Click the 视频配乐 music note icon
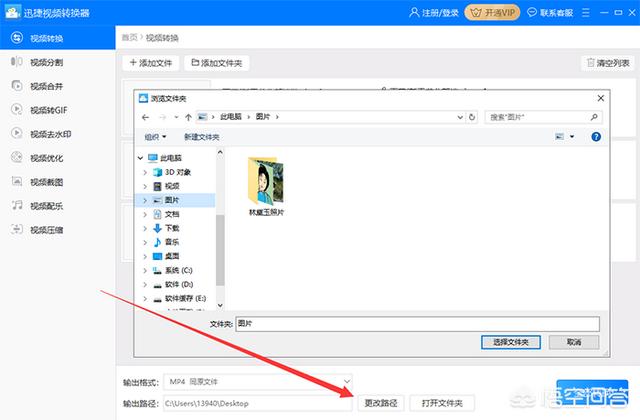 pyautogui.click(x=17, y=205)
